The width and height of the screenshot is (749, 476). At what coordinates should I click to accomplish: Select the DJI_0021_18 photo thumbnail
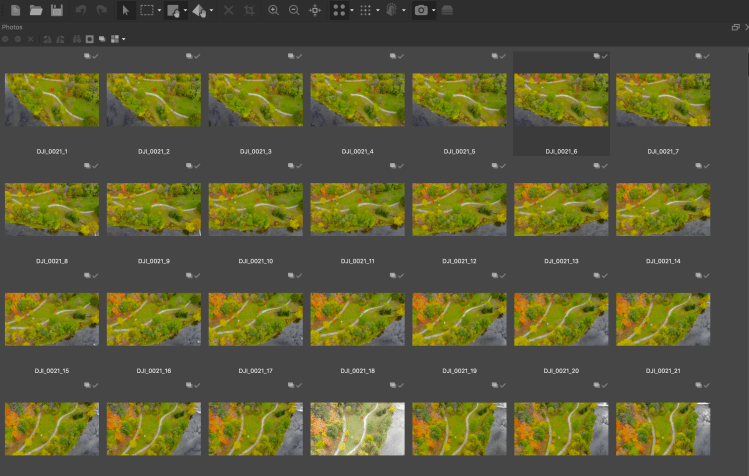(357, 318)
